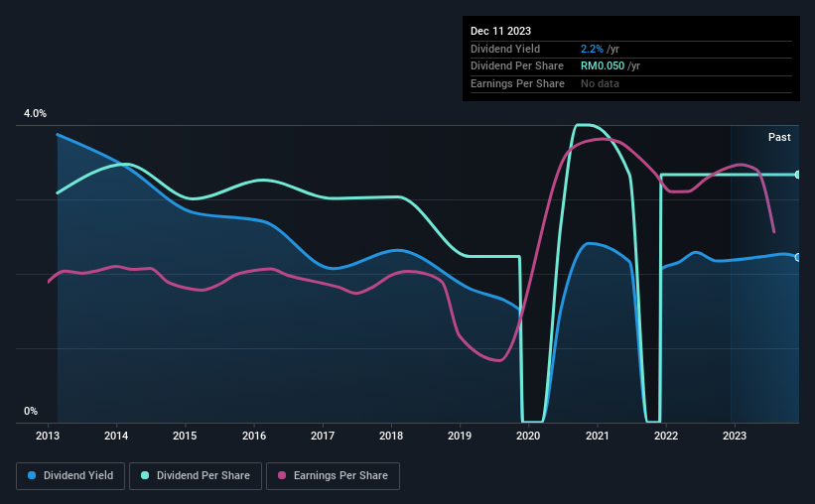Toggle the Earnings Per Share legend button
Screen dimensions: 815x504
[x=333, y=476]
